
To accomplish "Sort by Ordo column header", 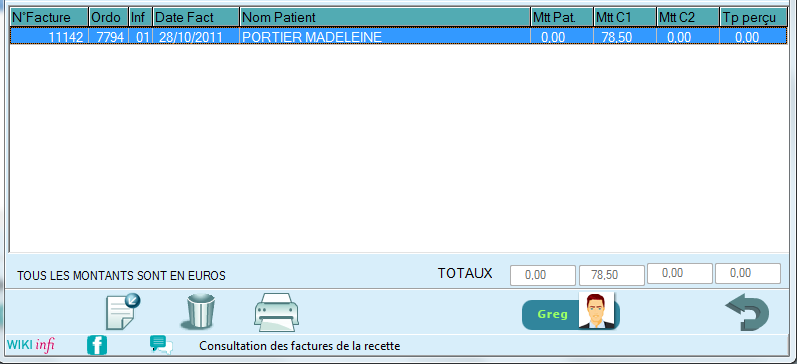I will 109,17.
